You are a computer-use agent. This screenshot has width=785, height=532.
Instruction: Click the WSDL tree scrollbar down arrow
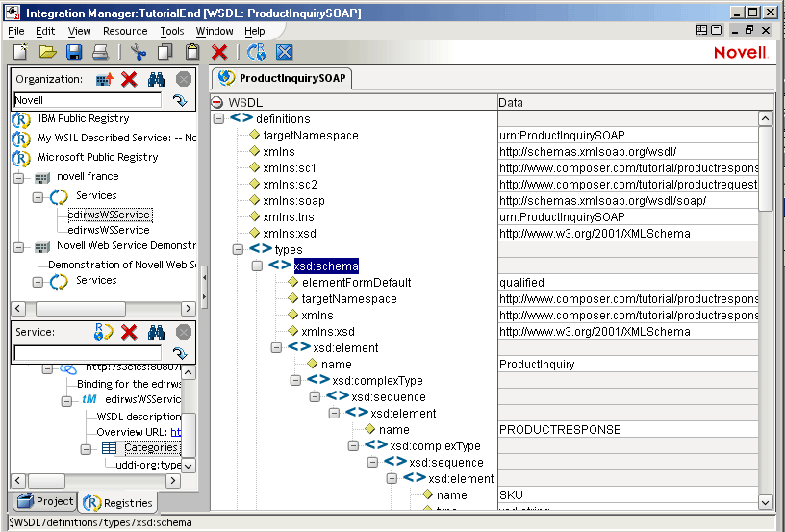pyautogui.click(x=766, y=502)
